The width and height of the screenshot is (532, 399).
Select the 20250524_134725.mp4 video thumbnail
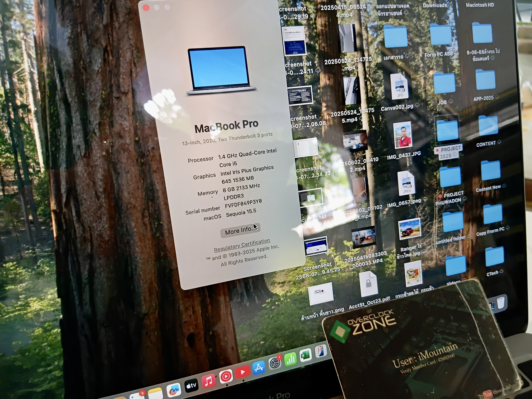347,38
